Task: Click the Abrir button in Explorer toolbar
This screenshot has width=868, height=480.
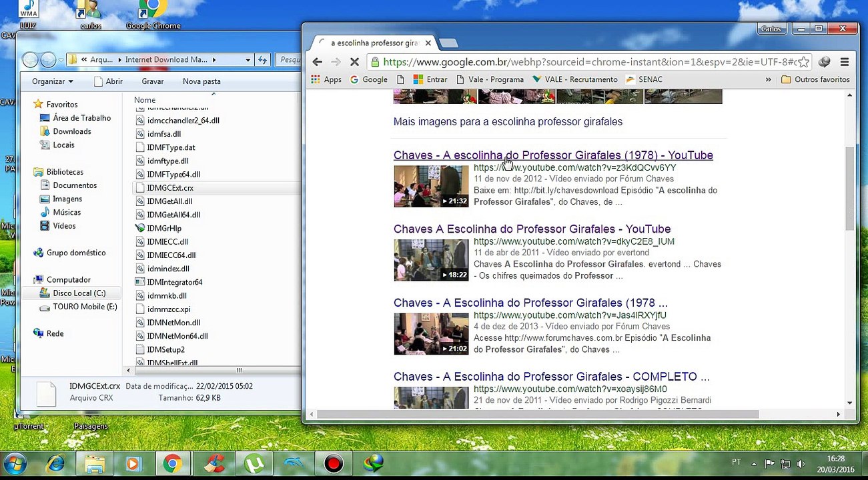Action: [x=108, y=81]
